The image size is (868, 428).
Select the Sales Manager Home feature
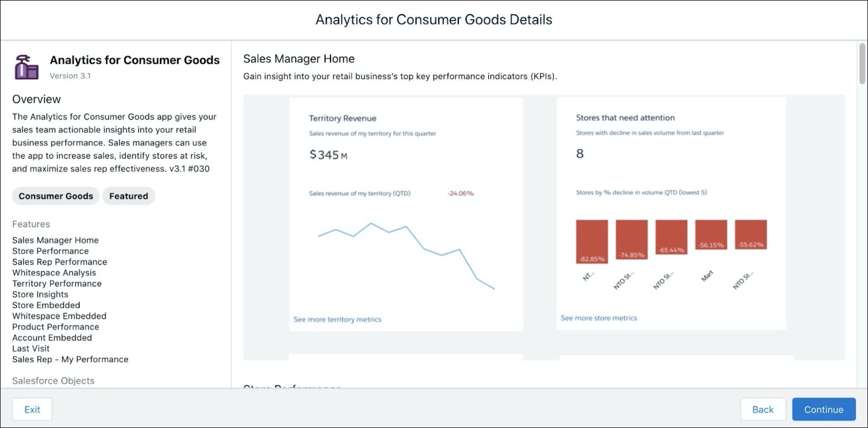(55, 240)
